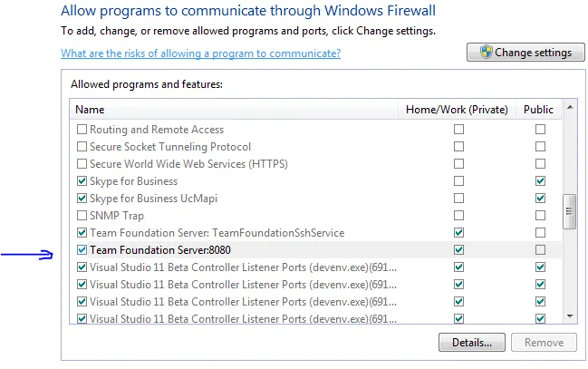Click the Home/Work (Private) column header
Viewport: 588px width, 369px height.
click(456, 110)
